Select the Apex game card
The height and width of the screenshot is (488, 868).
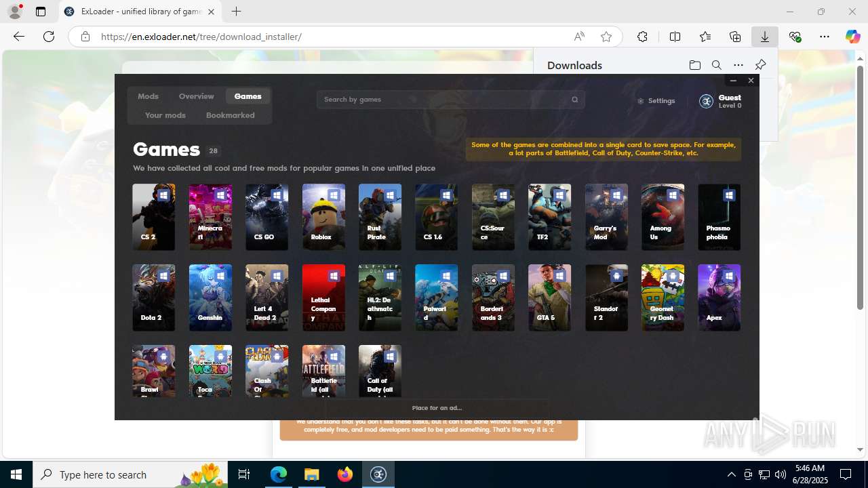(x=719, y=298)
